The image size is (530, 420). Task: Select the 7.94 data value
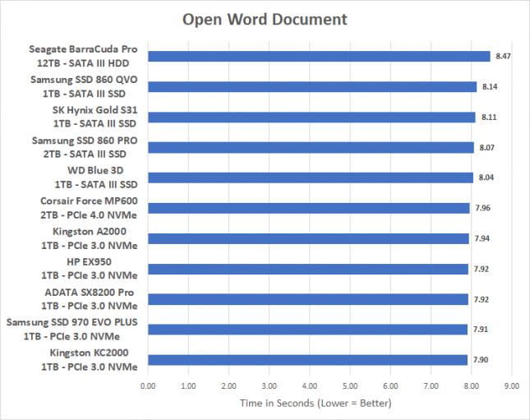482,238
